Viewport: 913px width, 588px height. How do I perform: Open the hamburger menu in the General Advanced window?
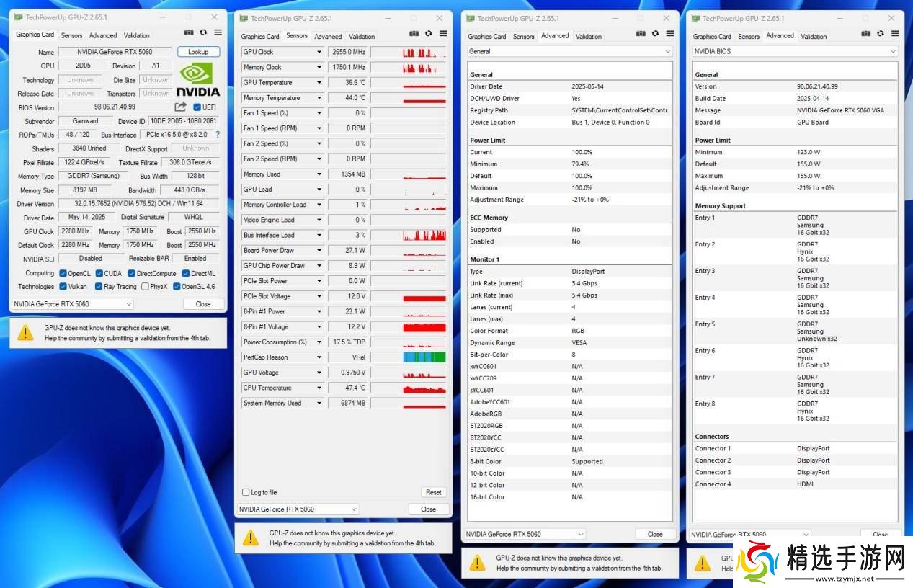point(669,33)
